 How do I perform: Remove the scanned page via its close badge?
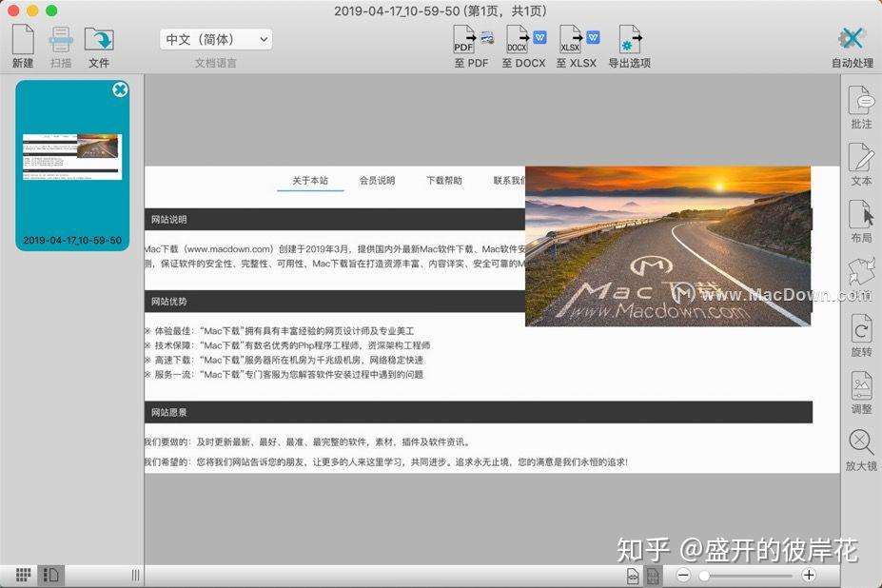(x=120, y=89)
